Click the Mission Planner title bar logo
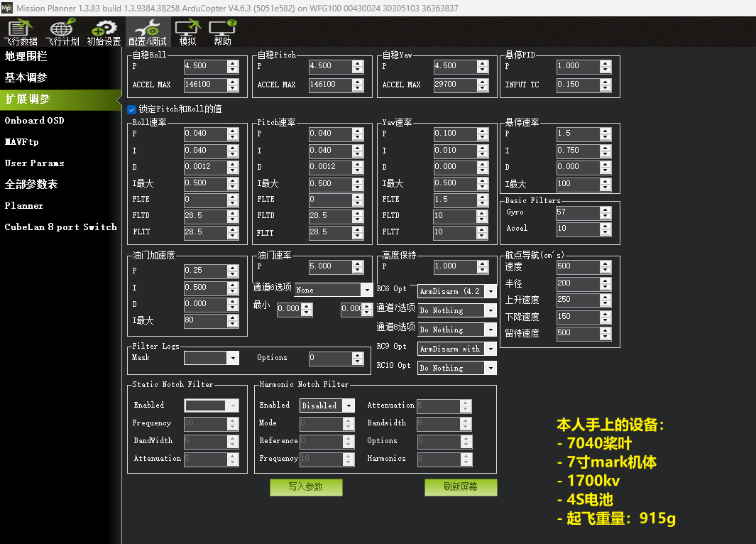The image size is (756, 544). point(8,8)
